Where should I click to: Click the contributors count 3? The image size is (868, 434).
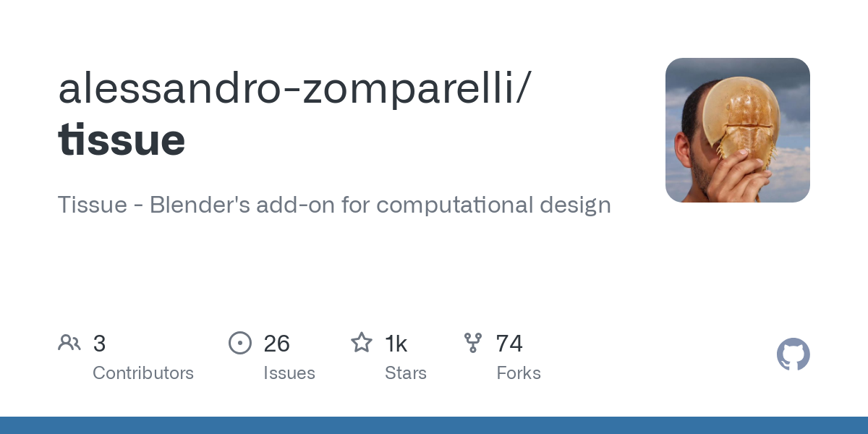(x=99, y=344)
